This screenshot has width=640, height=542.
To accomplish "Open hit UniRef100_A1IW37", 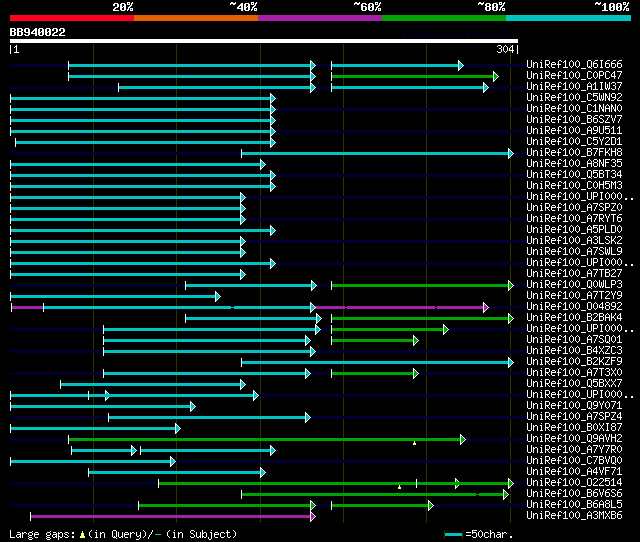I will [x=574, y=87].
